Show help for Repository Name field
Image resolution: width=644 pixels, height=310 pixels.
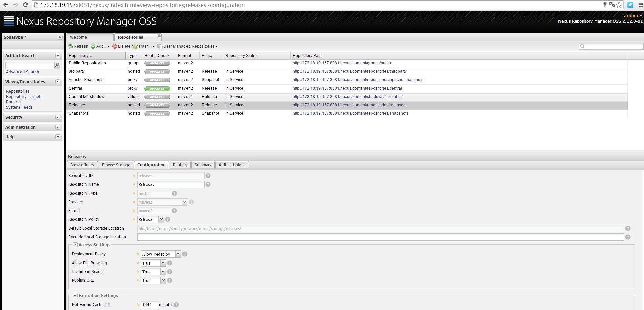(x=208, y=184)
